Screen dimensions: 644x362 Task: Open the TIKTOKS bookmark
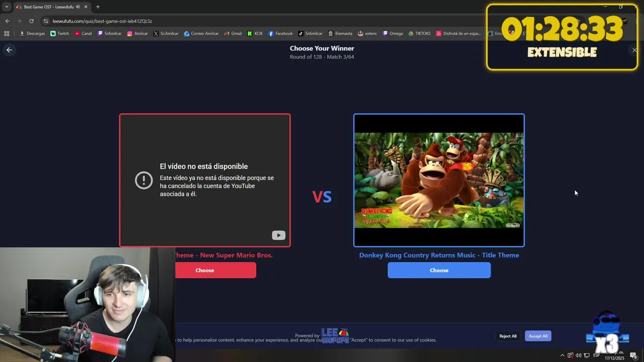click(x=420, y=34)
